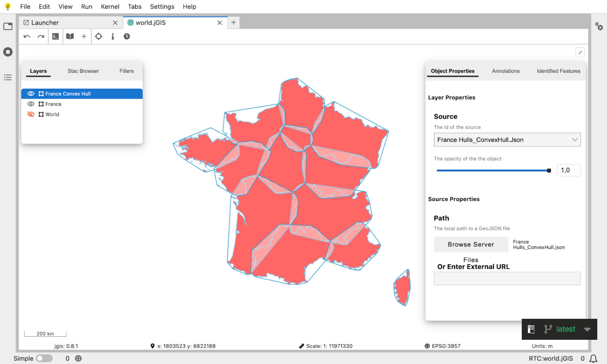
Task: Switch to the Stac Browser tab
Action: (83, 71)
